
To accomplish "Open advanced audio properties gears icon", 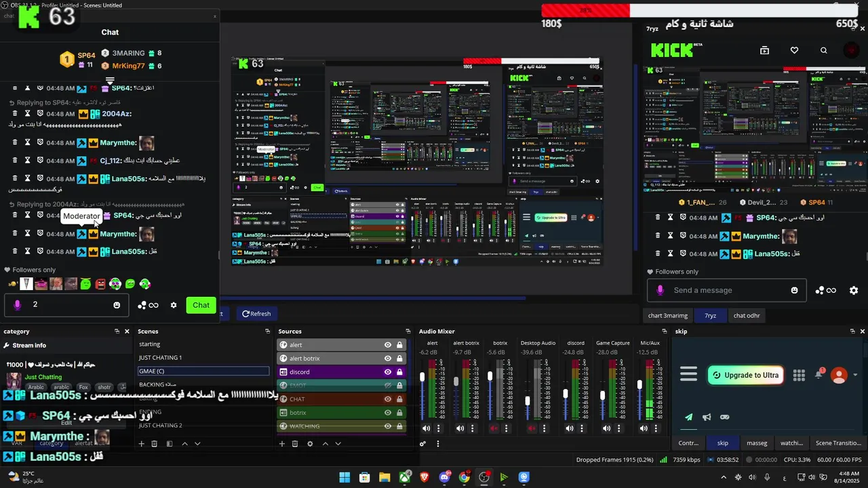I will pos(422,444).
